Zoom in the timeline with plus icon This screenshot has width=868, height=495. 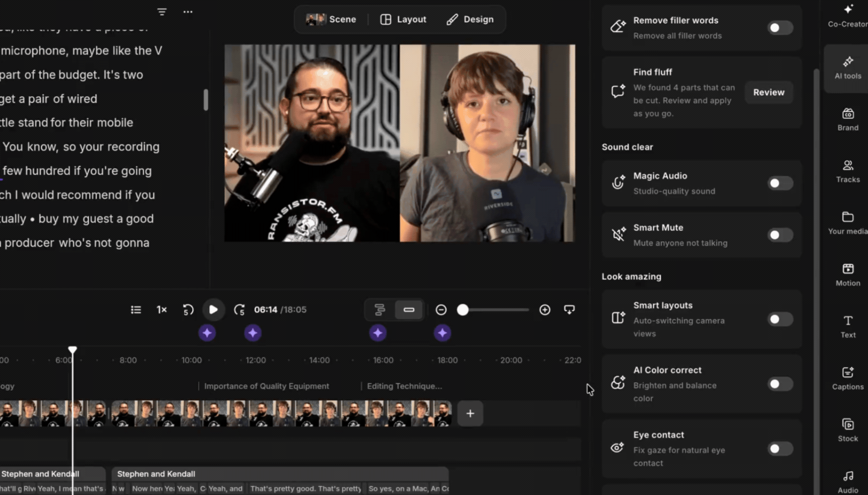[x=545, y=310]
